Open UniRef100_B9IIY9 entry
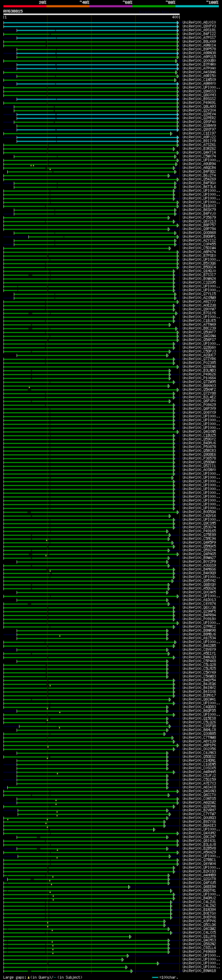This screenshot has height=980, width=222. pyautogui.click(x=199, y=141)
